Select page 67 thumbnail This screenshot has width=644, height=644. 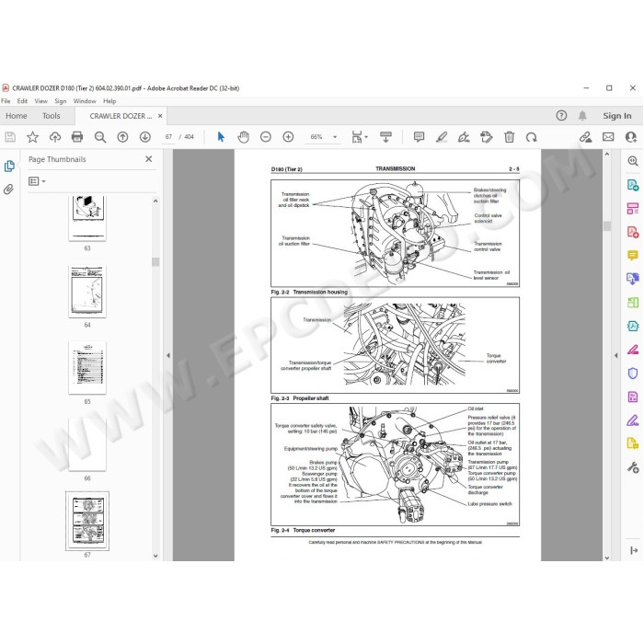(x=87, y=521)
